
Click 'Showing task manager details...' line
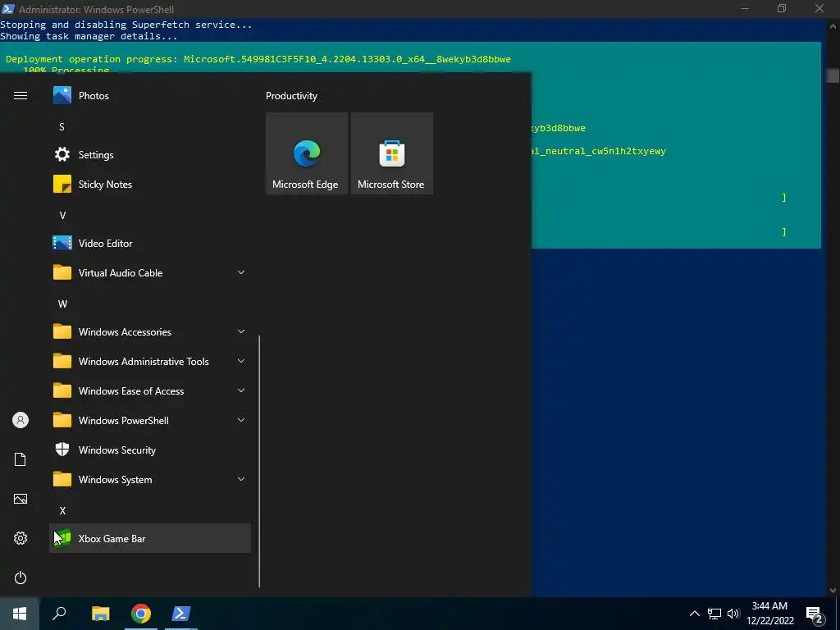tap(89, 36)
